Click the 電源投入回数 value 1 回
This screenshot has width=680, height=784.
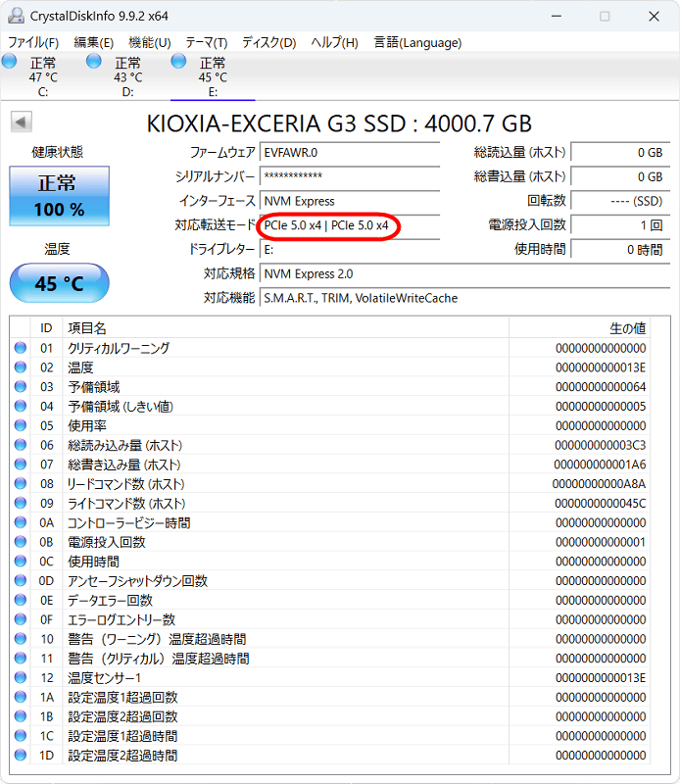pos(620,225)
